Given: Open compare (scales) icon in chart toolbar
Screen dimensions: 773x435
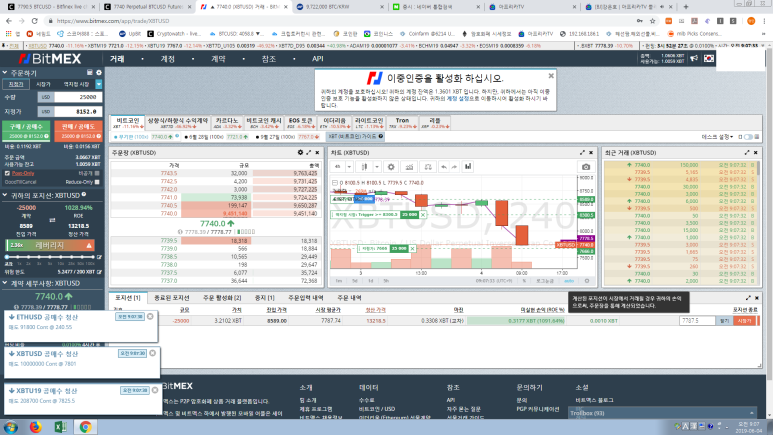Looking at the screenshot, I should [x=428, y=167].
